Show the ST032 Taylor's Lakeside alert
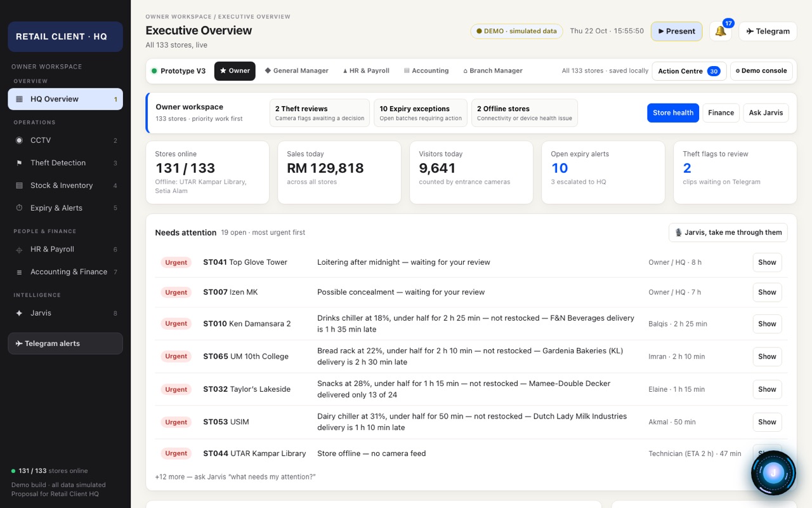The image size is (812, 508). coord(767,389)
